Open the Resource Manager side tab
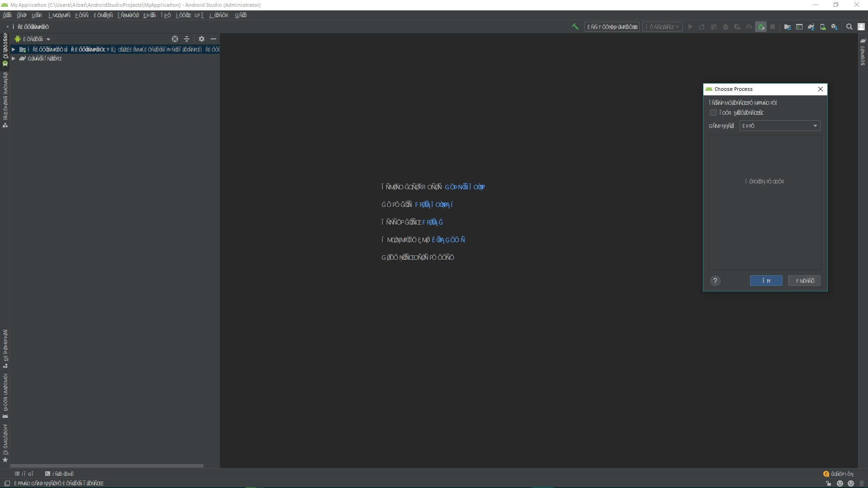 click(x=5, y=100)
